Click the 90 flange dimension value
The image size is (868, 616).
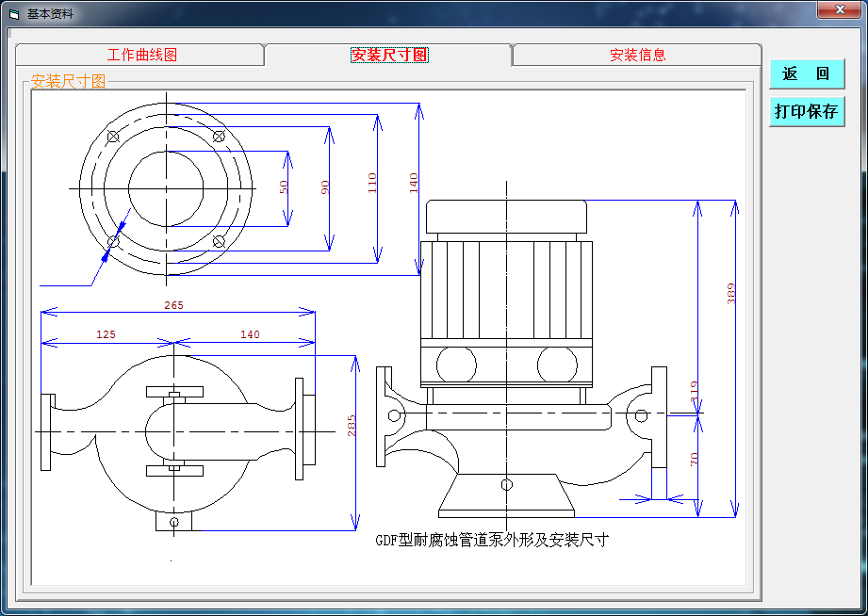click(325, 187)
